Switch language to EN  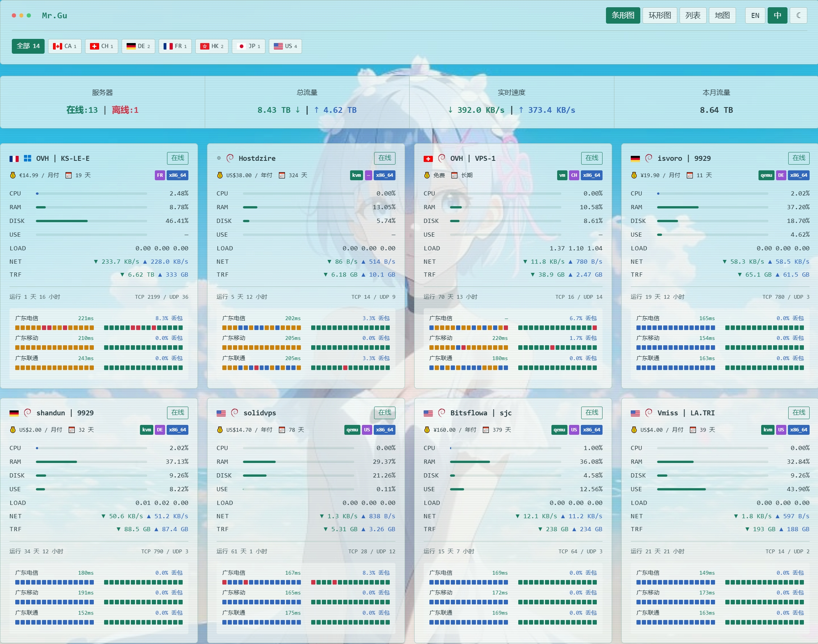[x=755, y=16]
